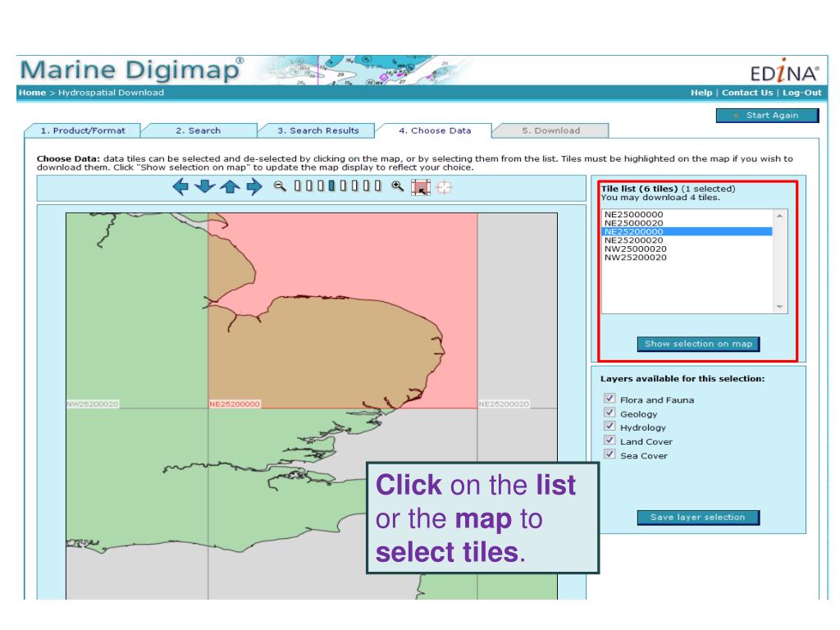Click the tile list scrollbar up arrow

click(780, 216)
